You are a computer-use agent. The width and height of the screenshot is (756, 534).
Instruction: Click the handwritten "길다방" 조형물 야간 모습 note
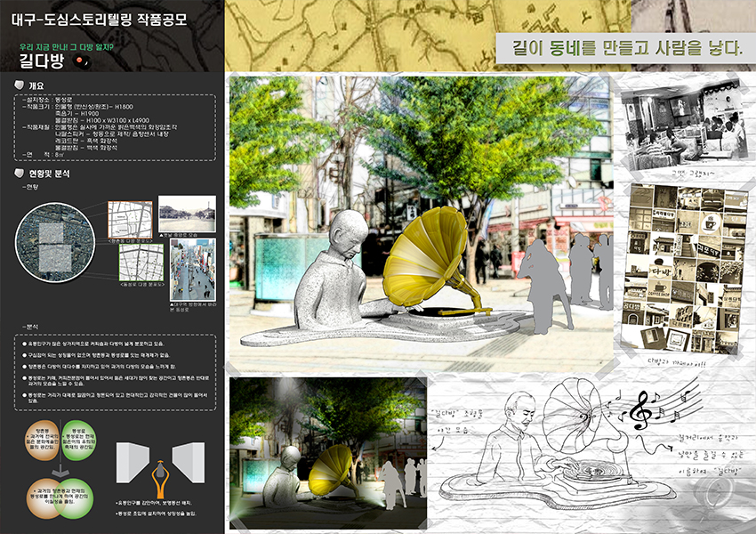tap(455, 421)
